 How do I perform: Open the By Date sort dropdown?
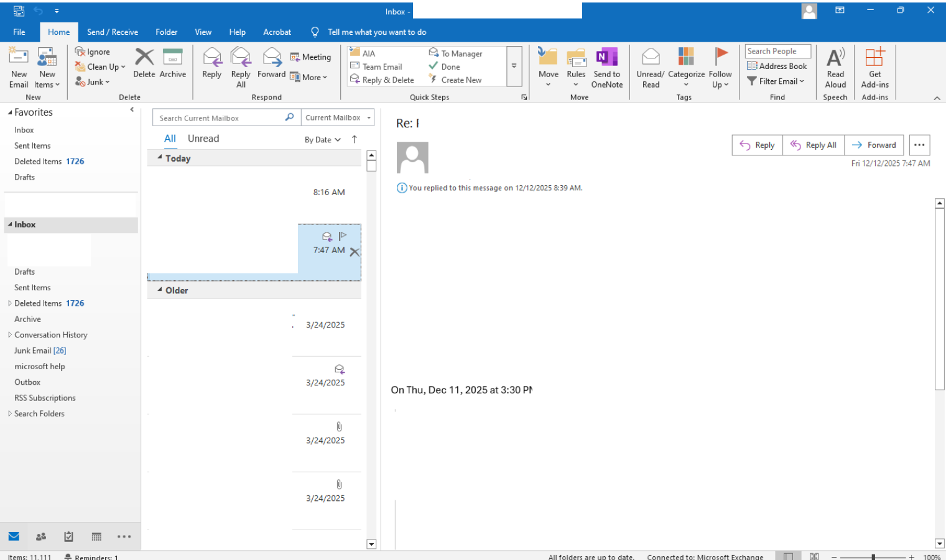322,140
